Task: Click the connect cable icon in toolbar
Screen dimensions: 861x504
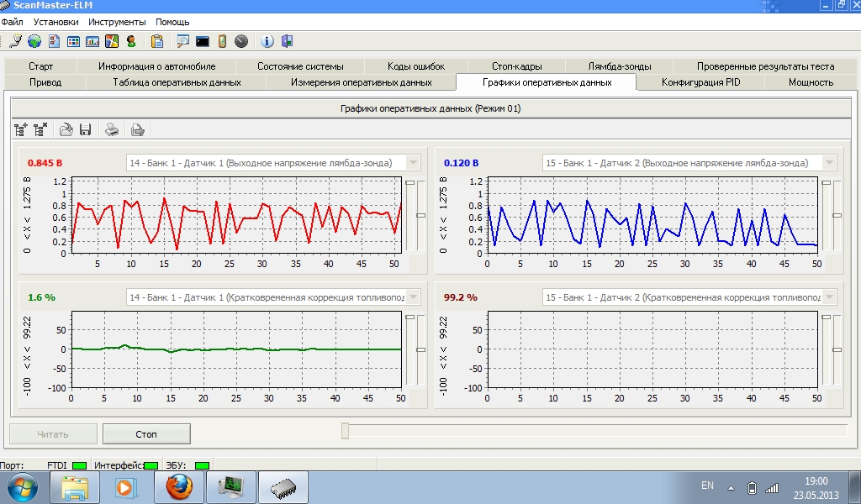Action: 15,40
